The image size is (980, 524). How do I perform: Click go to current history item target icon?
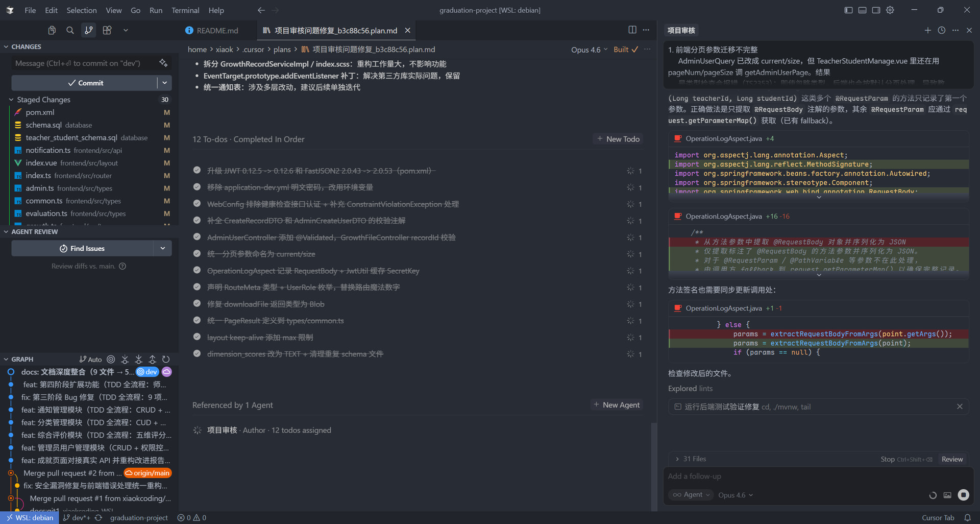click(111, 359)
